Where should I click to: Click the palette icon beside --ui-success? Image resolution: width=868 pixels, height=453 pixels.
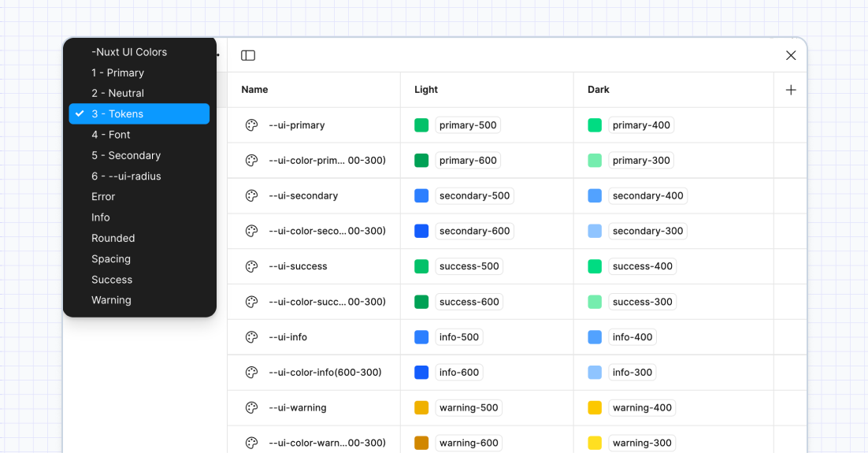252,266
